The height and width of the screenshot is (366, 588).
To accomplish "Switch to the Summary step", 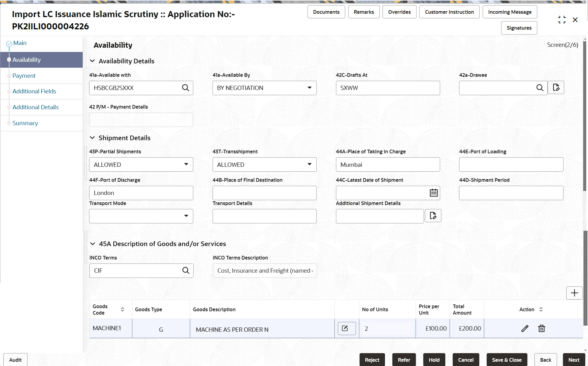I will 25,123.
